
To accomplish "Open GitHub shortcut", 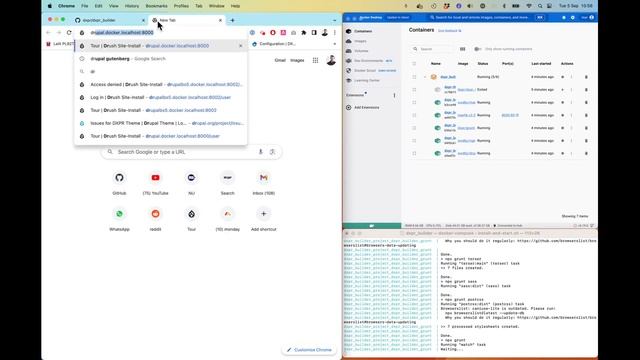I will pos(119,182).
